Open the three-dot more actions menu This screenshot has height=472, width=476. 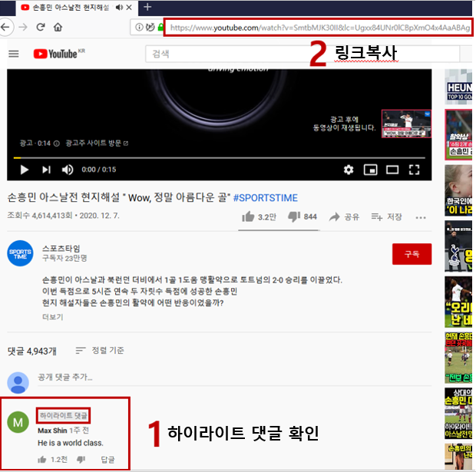pyautogui.click(x=421, y=217)
